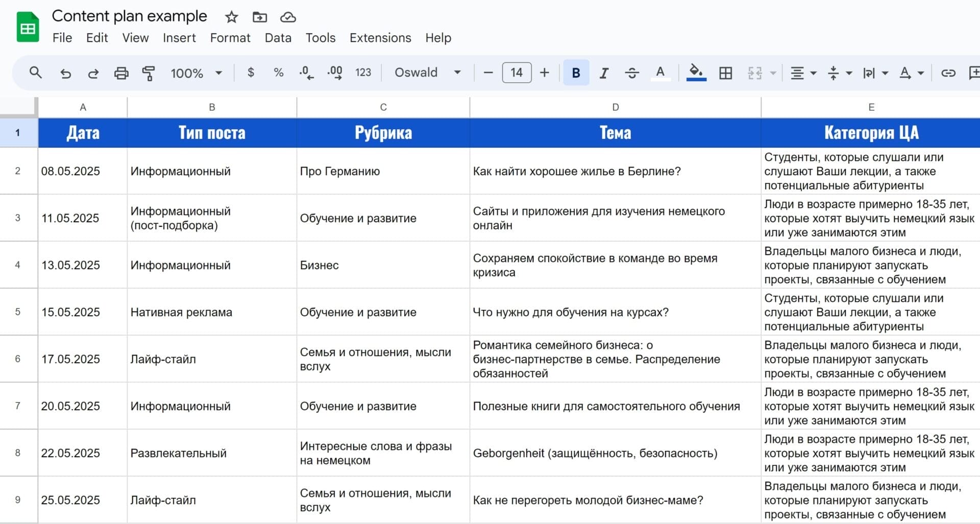Undo the last action
The height and width of the screenshot is (524, 980).
(65, 73)
